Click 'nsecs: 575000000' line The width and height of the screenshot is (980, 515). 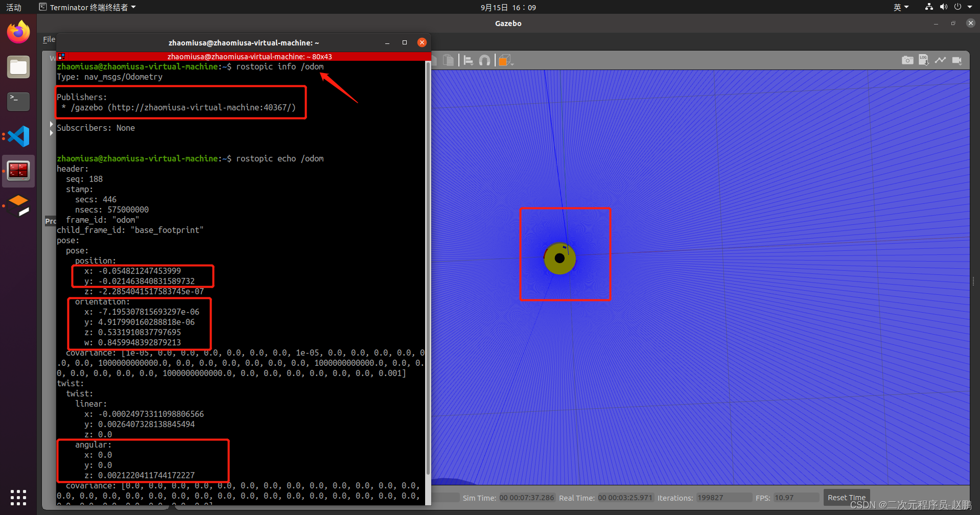(x=112, y=209)
